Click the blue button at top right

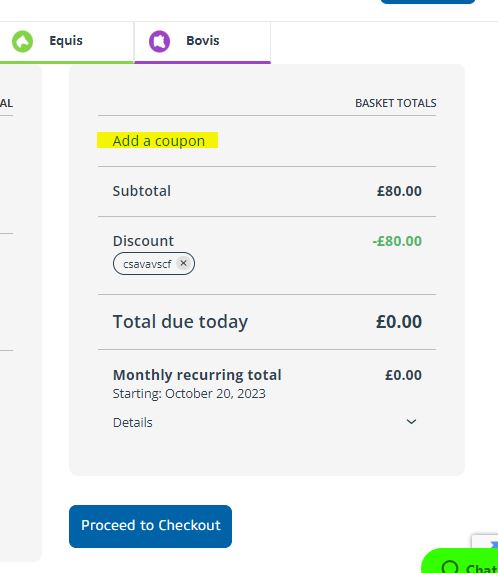tap(427, 1)
